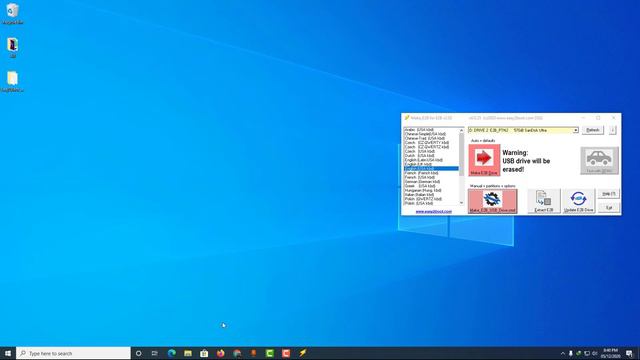Select Arabic (USA kbd) in language list
The image size is (640, 360).
click(431, 130)
